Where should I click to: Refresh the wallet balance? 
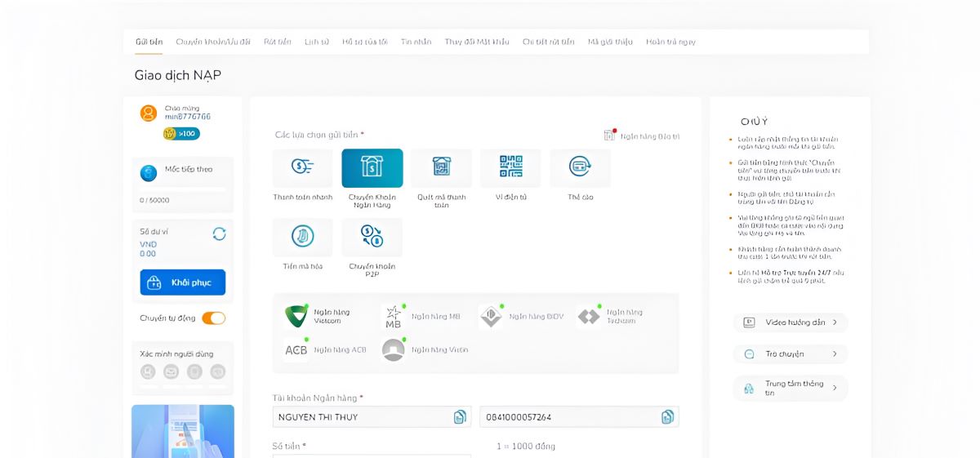(219, 233)
